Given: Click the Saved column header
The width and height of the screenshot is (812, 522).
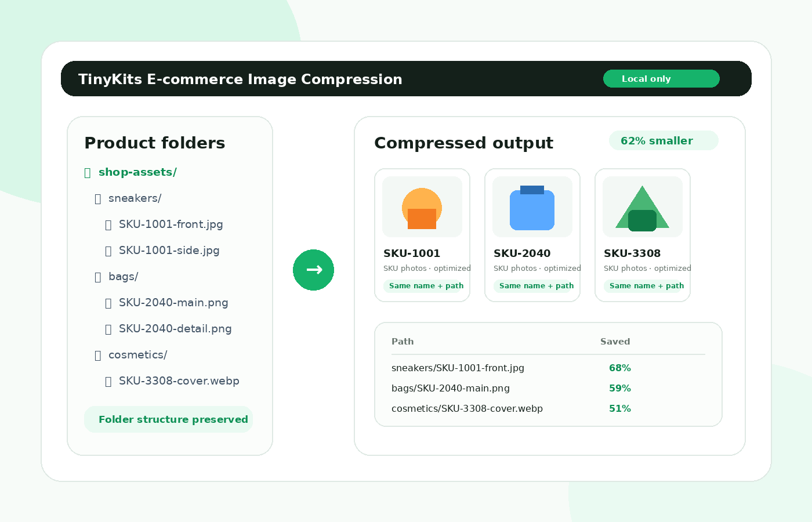Looking at the screenshot, I should pyautogui.click(x=615, y=342).
